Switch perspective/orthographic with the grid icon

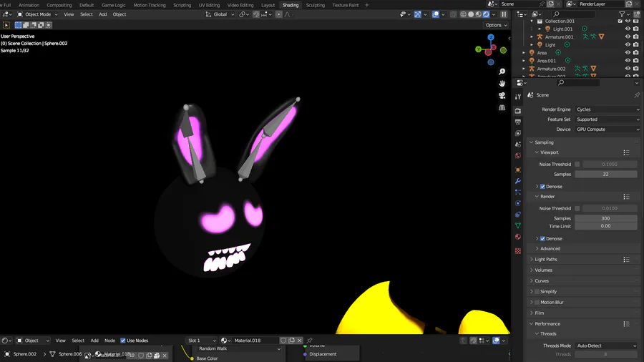502,107
